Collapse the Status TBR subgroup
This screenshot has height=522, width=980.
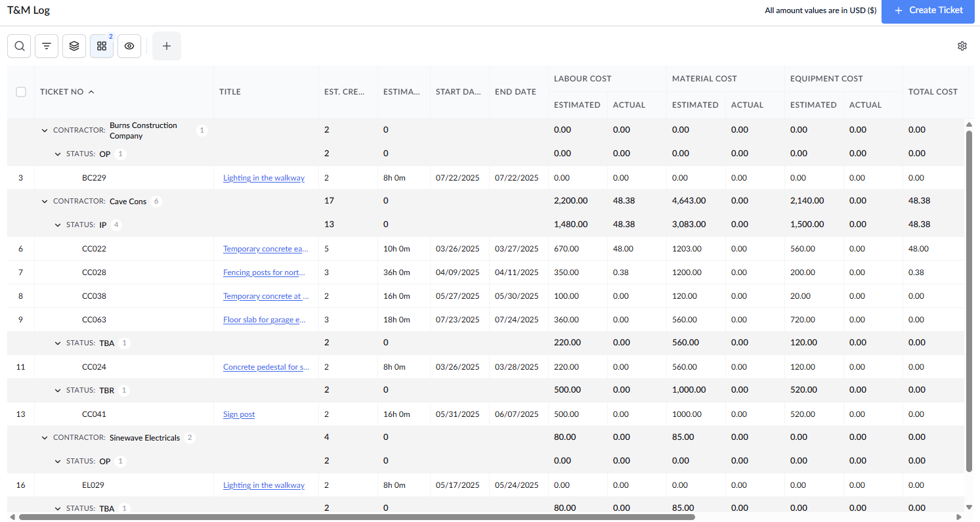point(58,391)
